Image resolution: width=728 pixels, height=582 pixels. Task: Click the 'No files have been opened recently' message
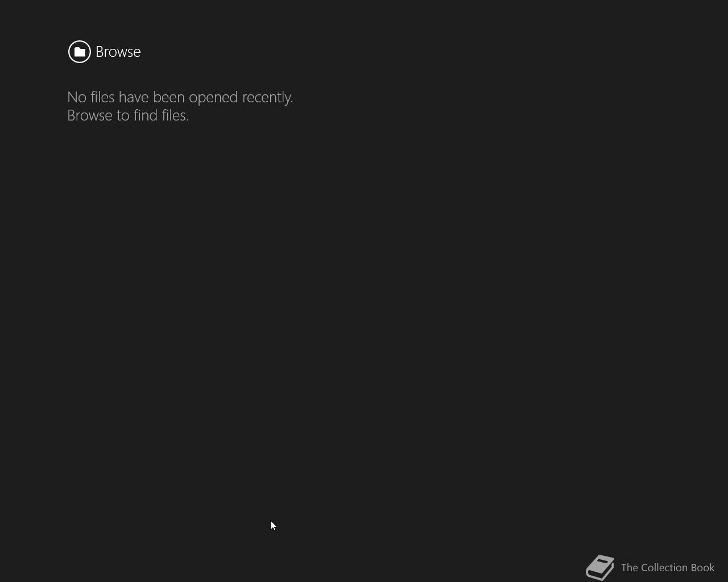click(180, 97)
